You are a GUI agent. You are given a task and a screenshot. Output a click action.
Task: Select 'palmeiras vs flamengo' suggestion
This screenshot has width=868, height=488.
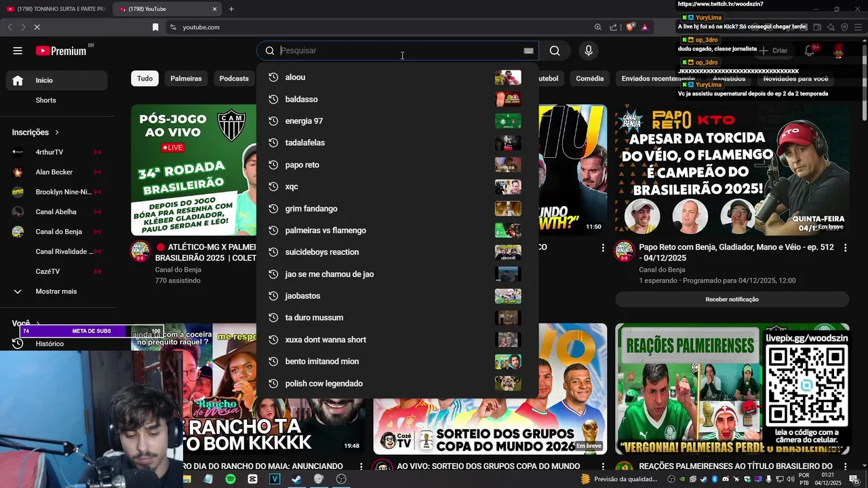point(397,230)
